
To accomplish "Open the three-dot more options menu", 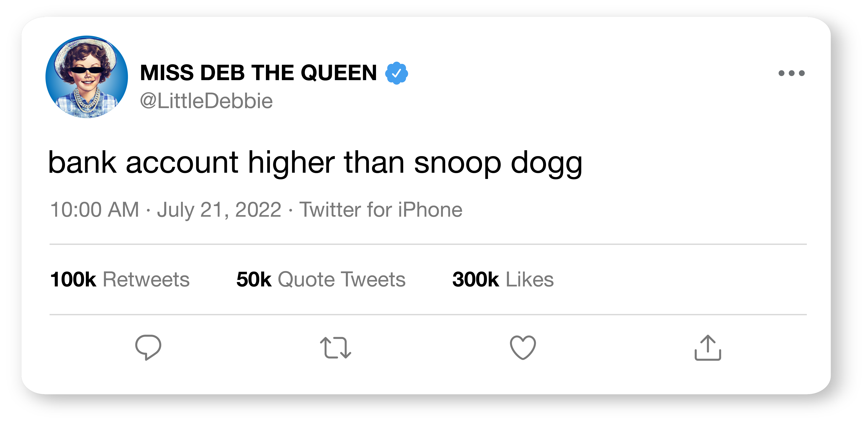I will click(791, 73).
